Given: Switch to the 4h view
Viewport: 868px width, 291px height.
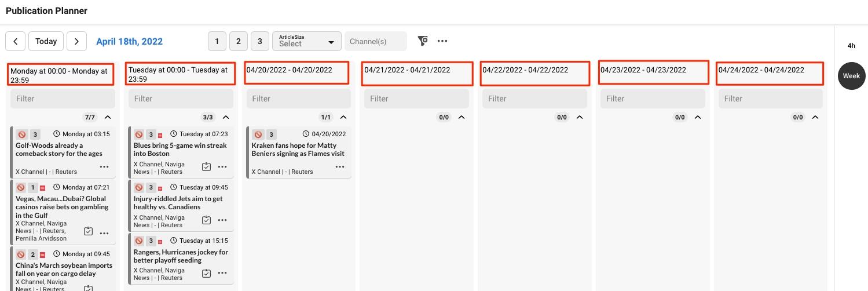Looking at the screenshot, I should 851,46.
